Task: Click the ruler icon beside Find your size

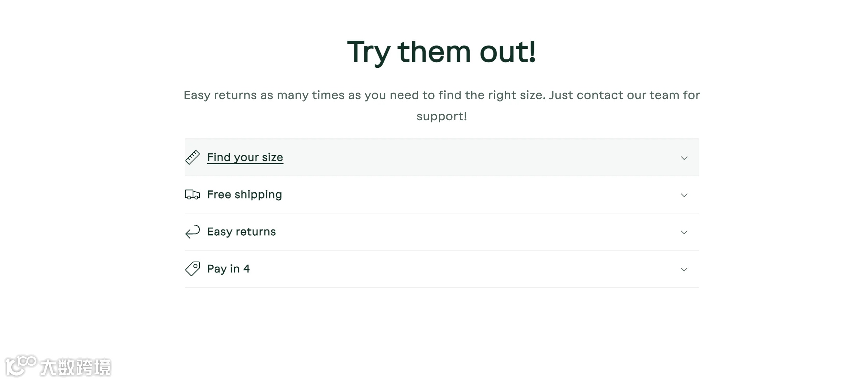Action: pos(192,157)
